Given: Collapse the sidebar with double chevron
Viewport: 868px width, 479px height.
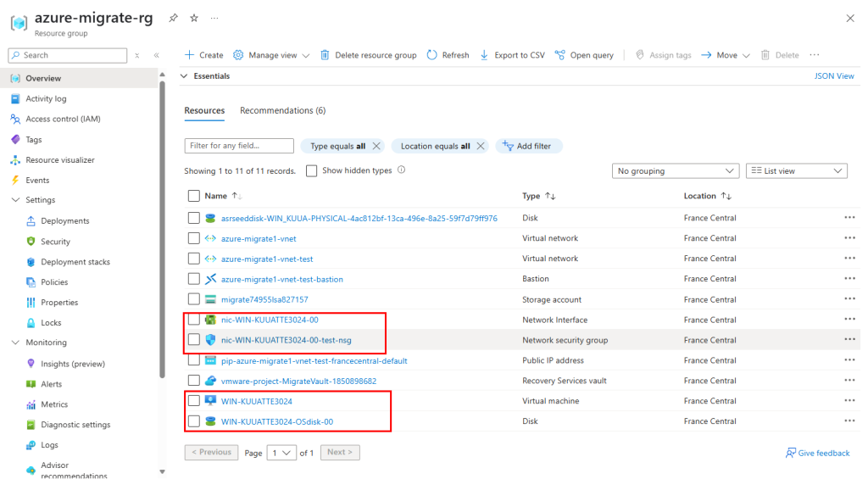Looking at the screenshot, I should [157, 55].
